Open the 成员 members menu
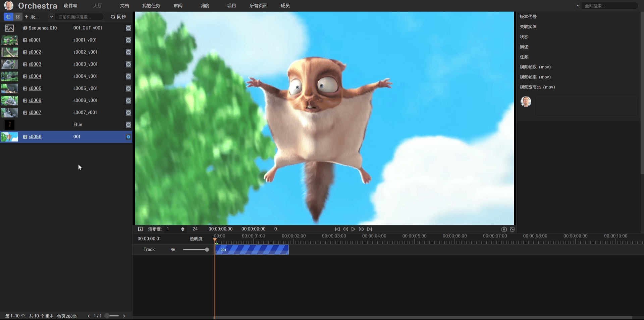644x320 pixels. tap(285, 6)
